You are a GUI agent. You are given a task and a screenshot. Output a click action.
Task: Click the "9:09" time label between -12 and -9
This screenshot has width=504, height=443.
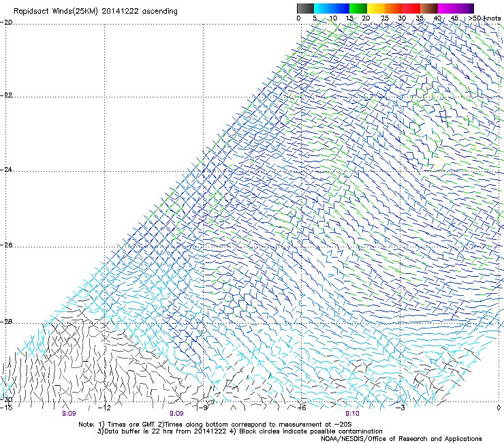(x=177, y=414)
